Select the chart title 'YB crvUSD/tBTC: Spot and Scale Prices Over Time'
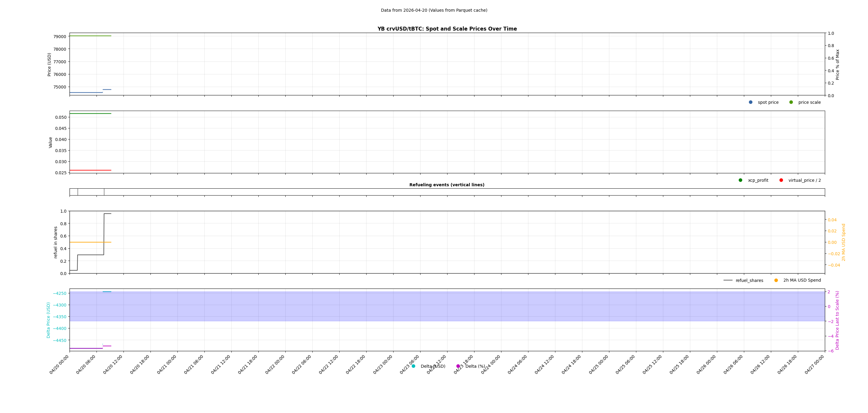Viewport: 868px width, 413px height. pos(447,29)
